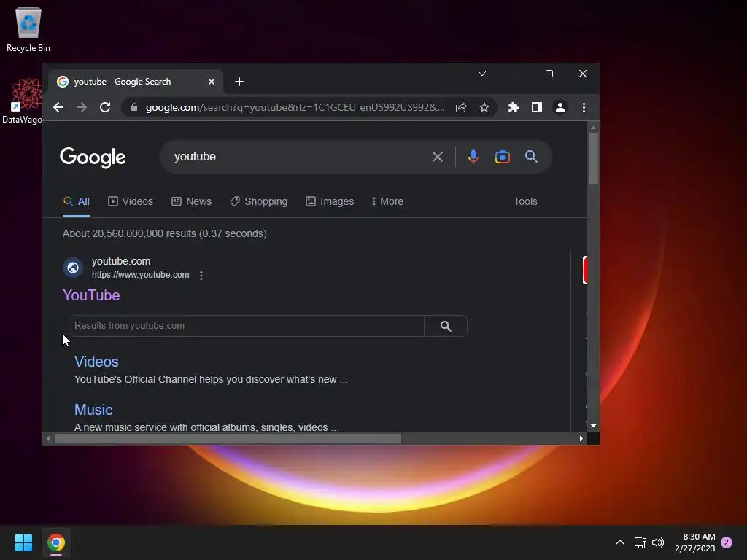Start voice search with the microphone

(473, 157)
